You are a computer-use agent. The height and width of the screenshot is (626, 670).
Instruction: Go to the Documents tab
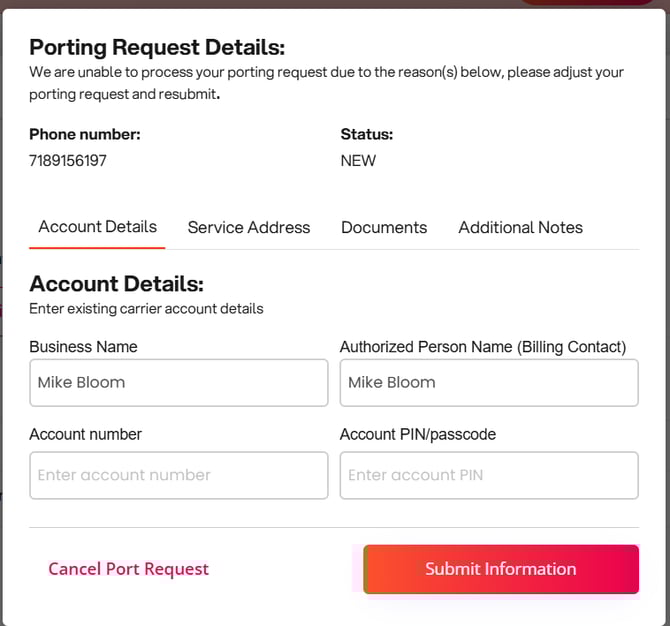click(384, 228)
